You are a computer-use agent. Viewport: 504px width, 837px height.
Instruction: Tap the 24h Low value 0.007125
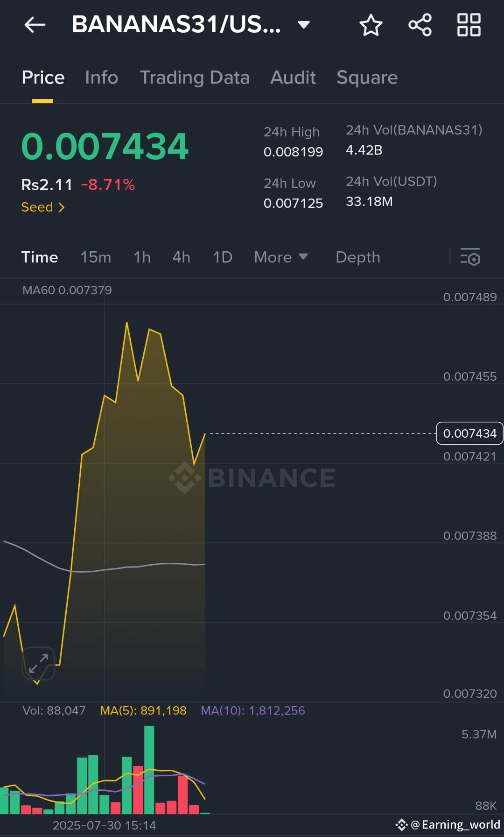(293, 203)
